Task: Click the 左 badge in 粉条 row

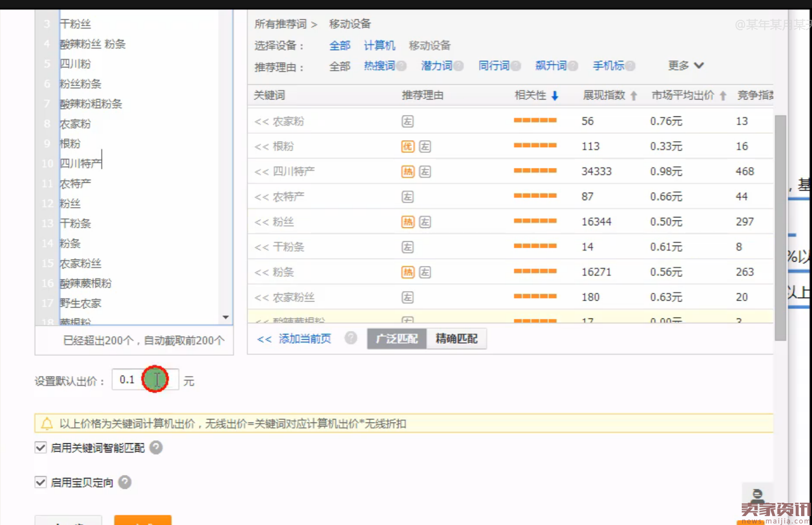Action: coord(425,272)
